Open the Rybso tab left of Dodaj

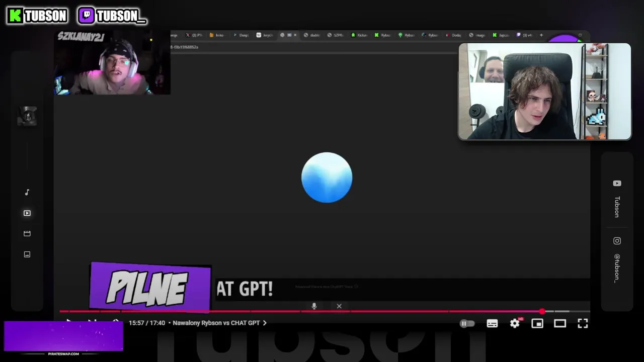pos(430,35)
